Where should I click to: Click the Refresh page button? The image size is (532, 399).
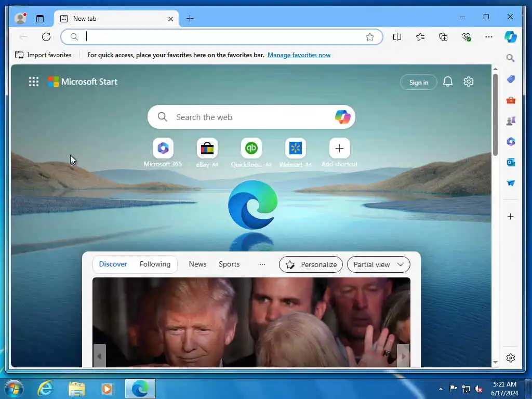point(46,37)
